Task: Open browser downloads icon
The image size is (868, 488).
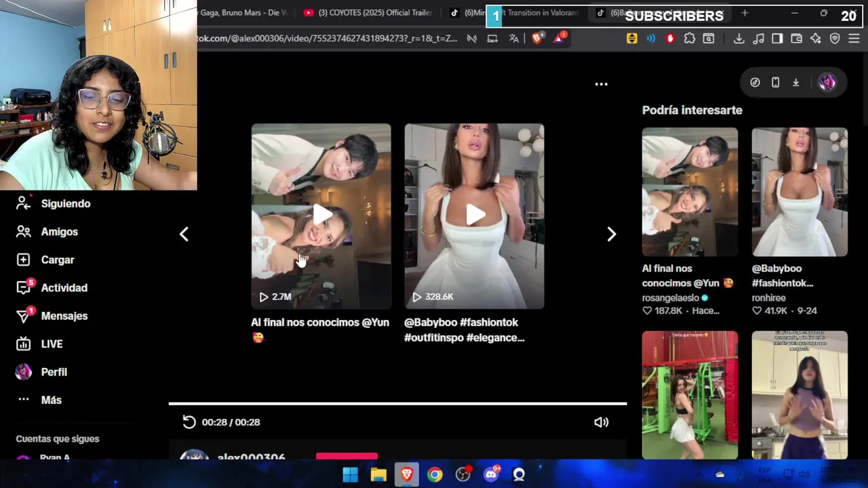Action: coord(739,39)
